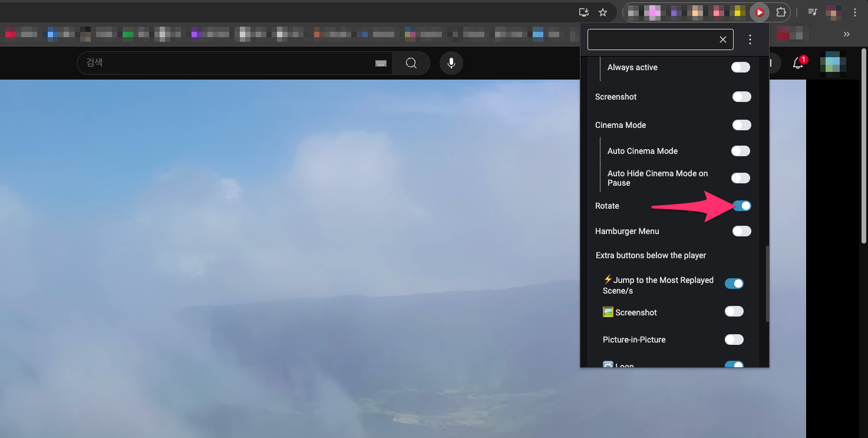Clear the extension popup search with X

pyautogui.click(x=723, y=39)
